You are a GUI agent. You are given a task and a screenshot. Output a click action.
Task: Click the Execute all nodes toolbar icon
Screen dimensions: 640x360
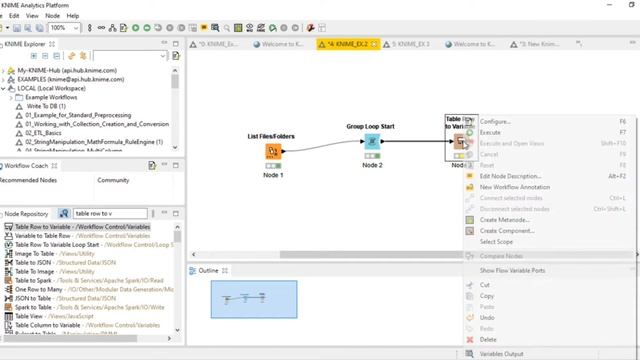[147, 28]
